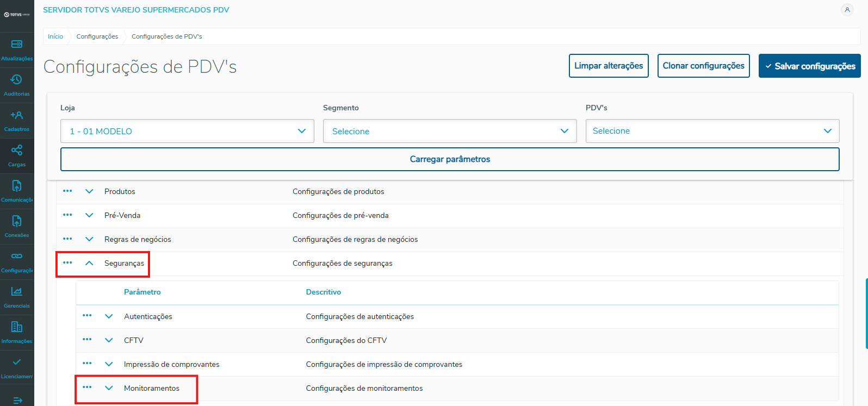Open three-dots options for Produtos row
The height and width of the screenshot is (406, 868).
[67, 191]
